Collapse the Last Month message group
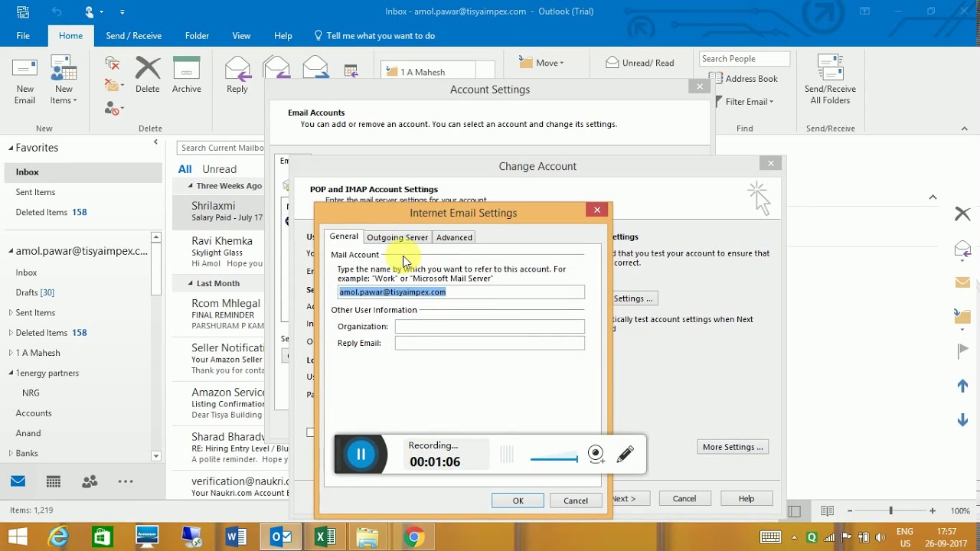The height and width of the screenshot is (551, 980). [x=191, y=283]
